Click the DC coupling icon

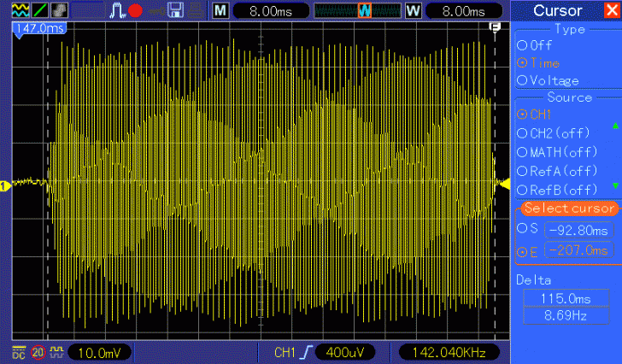[19, 352]
